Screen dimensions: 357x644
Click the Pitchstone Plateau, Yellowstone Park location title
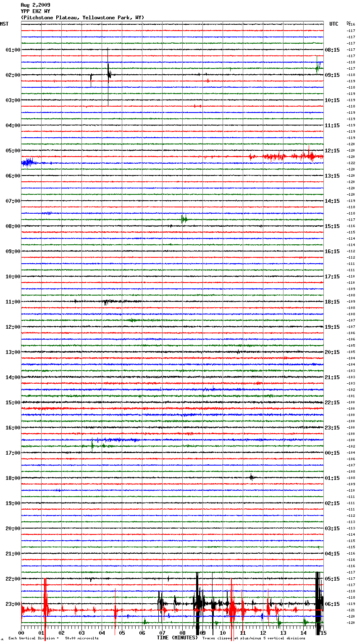(82, 18)
